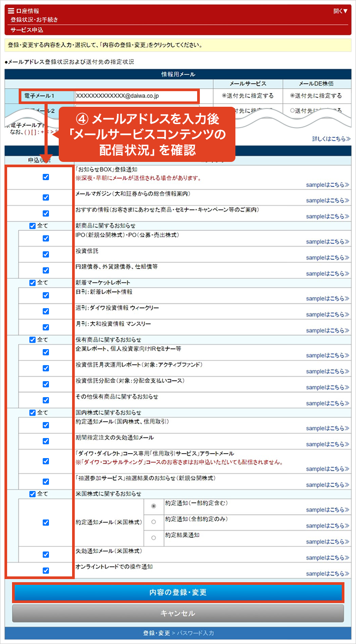Open the 口座情報 hamburger menu icon
Image resolution: width=356 pixels, height=644 pixels.
tap(11, 11)
